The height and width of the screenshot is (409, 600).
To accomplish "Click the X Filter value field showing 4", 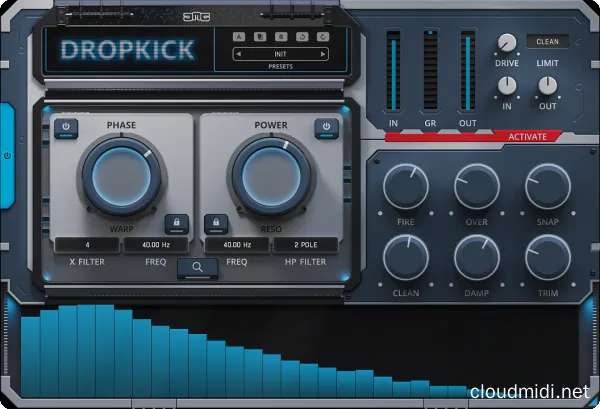I will point(87,245).
